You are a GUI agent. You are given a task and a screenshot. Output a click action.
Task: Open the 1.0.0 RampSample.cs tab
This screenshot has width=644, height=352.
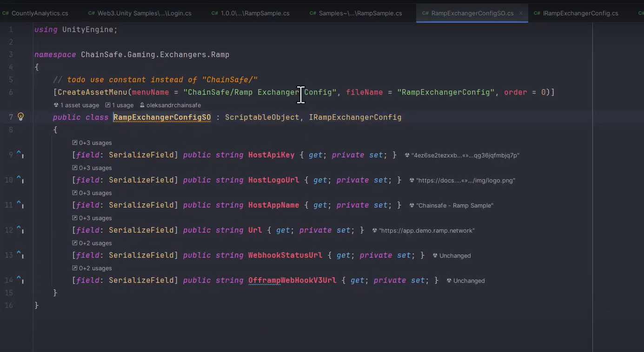click(x=254, y=13)
